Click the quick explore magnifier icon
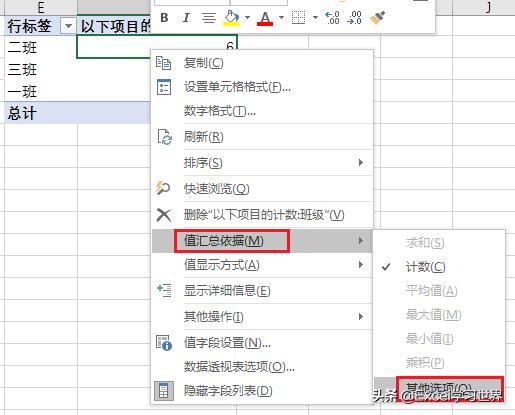 [x=163, y=188]
